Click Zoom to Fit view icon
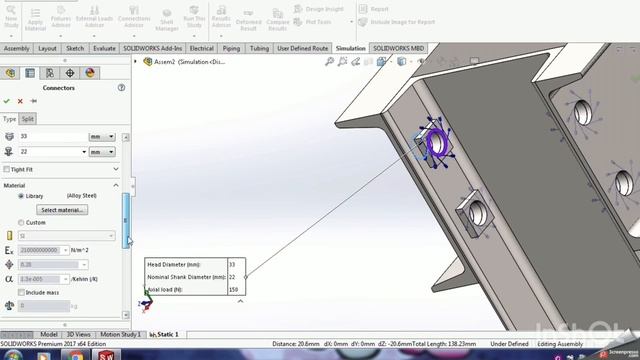This screenshot has width=640, height=360. point(329,62)
